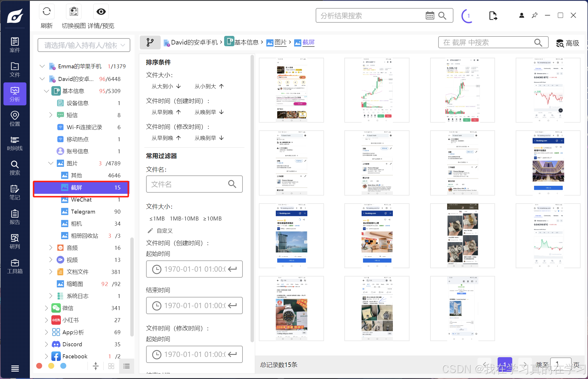Open the Location (位置) sidebar section
This screenshot has height=379, width=588.
pos(15,119)
